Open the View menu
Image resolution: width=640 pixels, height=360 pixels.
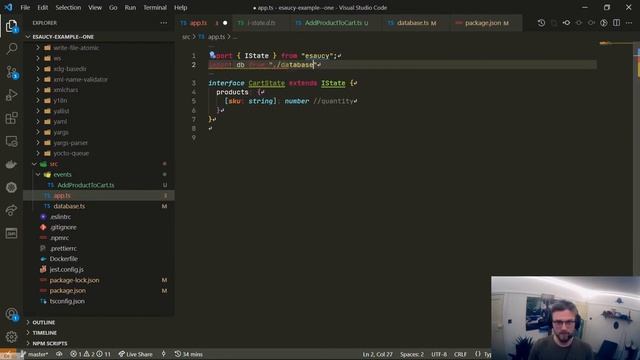(95, 7)
